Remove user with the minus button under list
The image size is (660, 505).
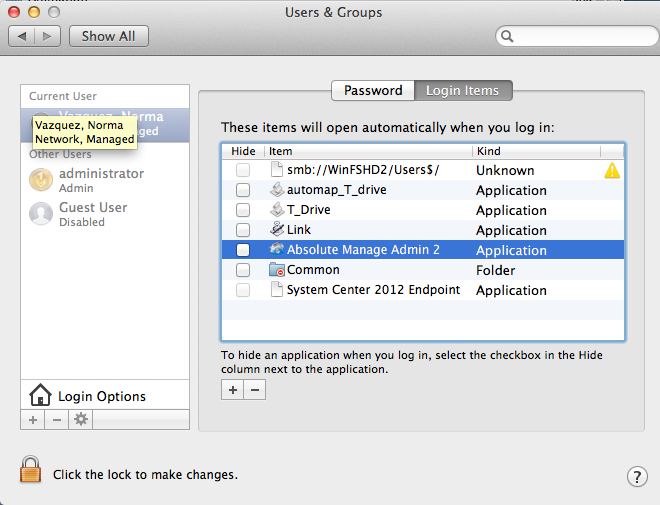(x=57, y=419)
